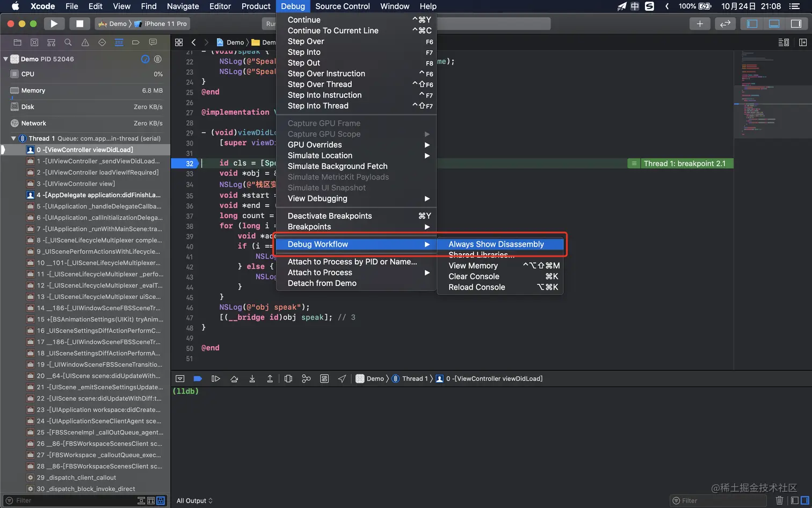Select frame 4 AppDelegate application:didFinishLaunching
This screenshot has height=508, width=812.
[x=85, y=195]
